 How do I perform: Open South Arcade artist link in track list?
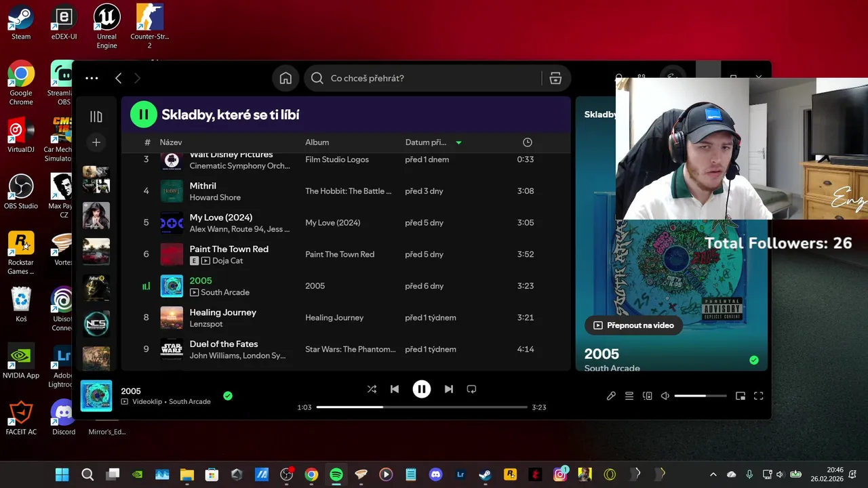225,292
